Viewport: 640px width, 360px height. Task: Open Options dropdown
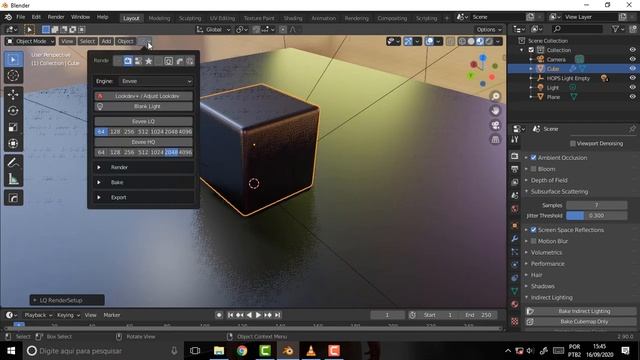[489, 29]
